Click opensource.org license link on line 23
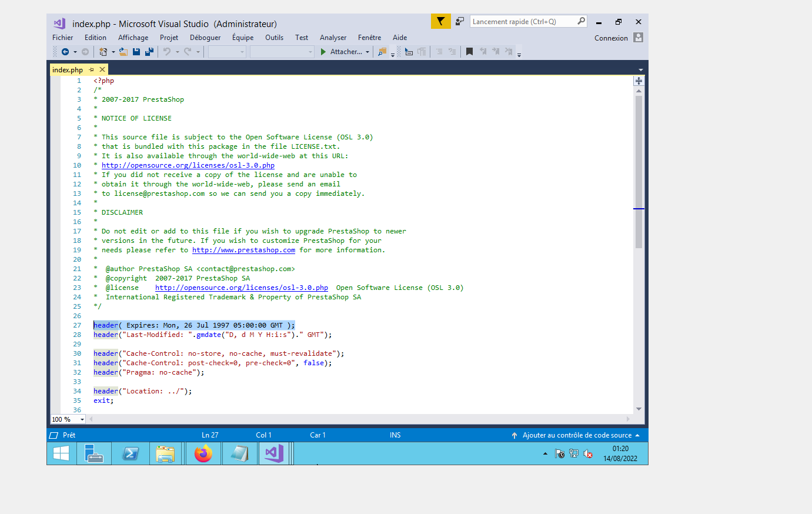The width and height of the screenshot is (812, 514). coord(242,288)
